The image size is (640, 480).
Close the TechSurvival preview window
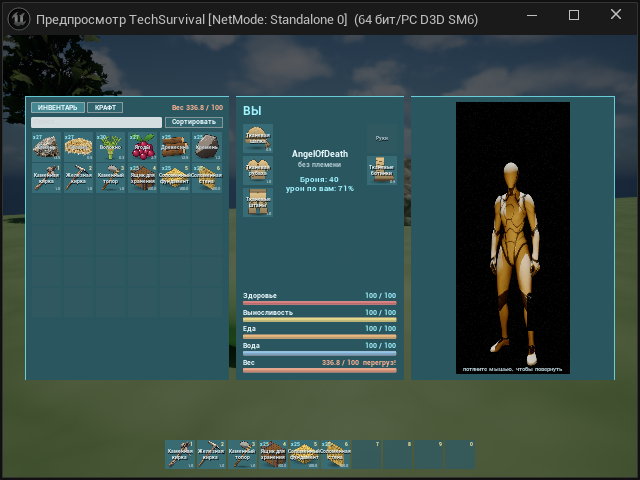(x=616, y=14)
